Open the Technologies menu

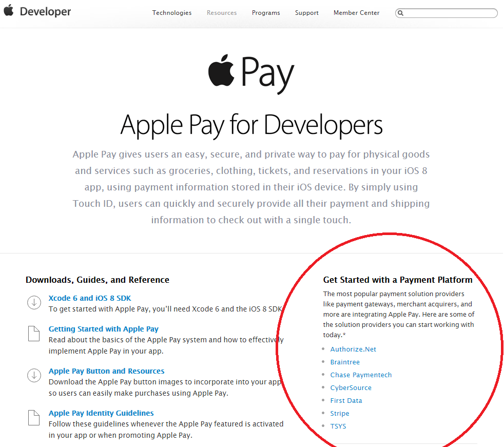[x=172, y=13]
